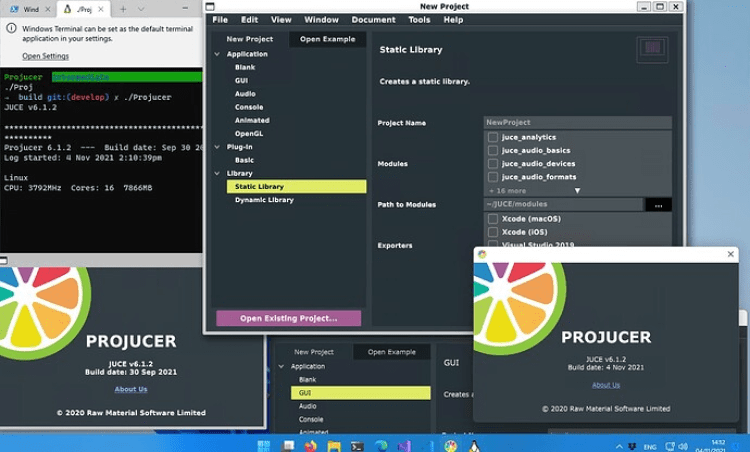750x452 pixels.
Task: Open the terminal new-tab dropdown chevron
Action: (x=141, y=9)
